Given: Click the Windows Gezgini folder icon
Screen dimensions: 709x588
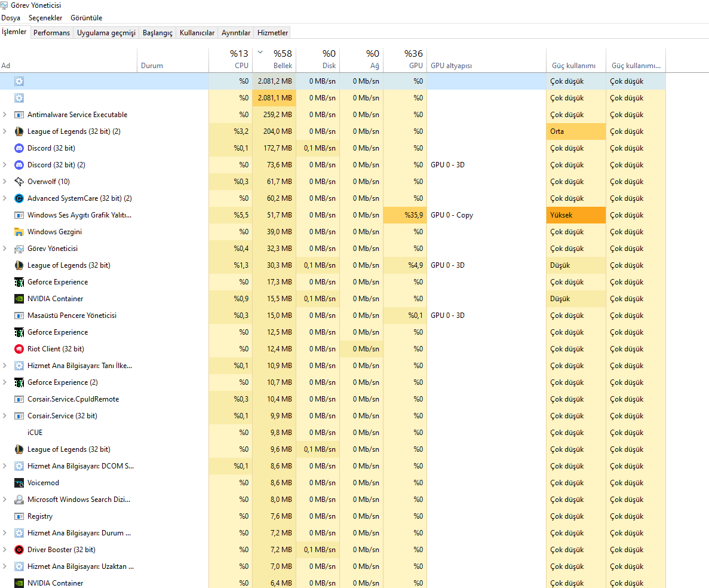Looking at the screenshot, I should click(x=19, y=232).
